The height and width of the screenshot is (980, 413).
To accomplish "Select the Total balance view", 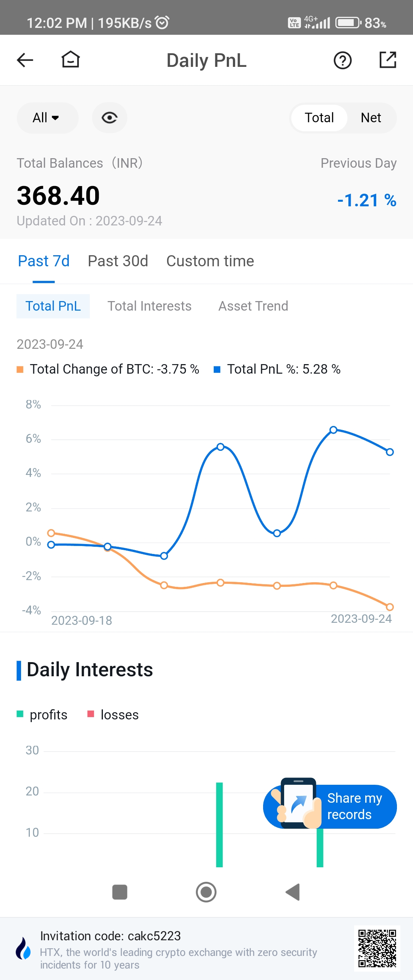I will tap(319, 118).
